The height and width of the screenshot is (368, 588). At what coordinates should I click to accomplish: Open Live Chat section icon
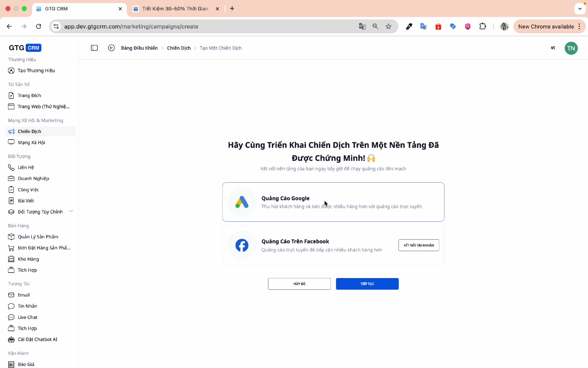[11, 317]
